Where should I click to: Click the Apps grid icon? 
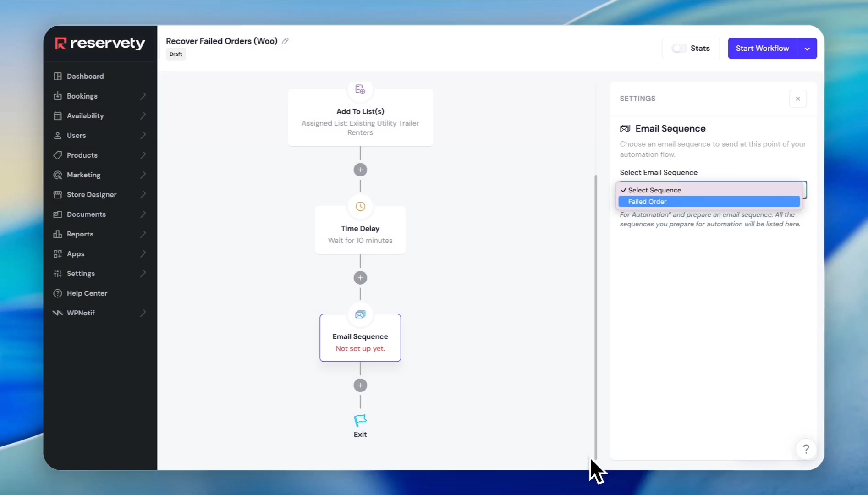coord(57,253)
